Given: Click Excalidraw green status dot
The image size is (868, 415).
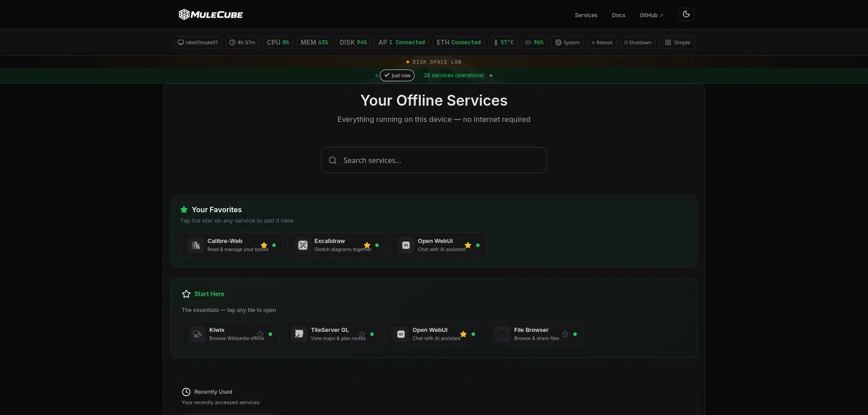Looking at the screenshot, I should 377,245.
